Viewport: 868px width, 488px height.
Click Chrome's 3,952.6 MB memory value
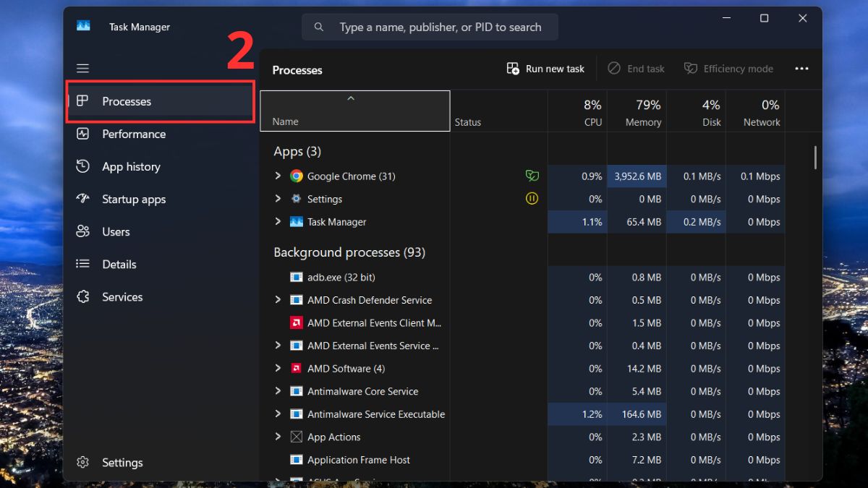637,176
